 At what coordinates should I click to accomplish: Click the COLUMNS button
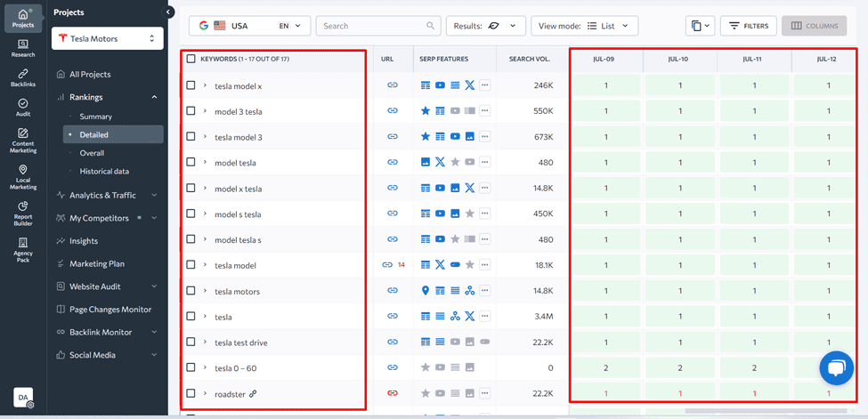coord(814,26)
